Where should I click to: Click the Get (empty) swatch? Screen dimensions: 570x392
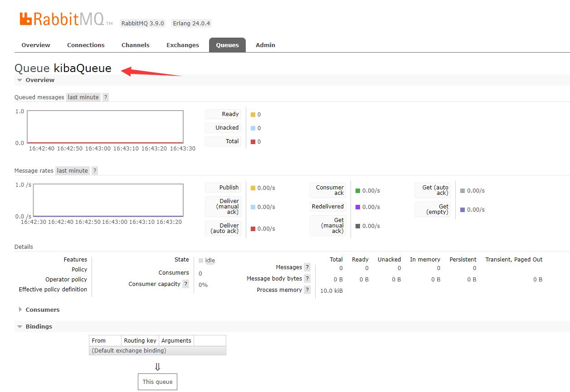pos(463,210)
